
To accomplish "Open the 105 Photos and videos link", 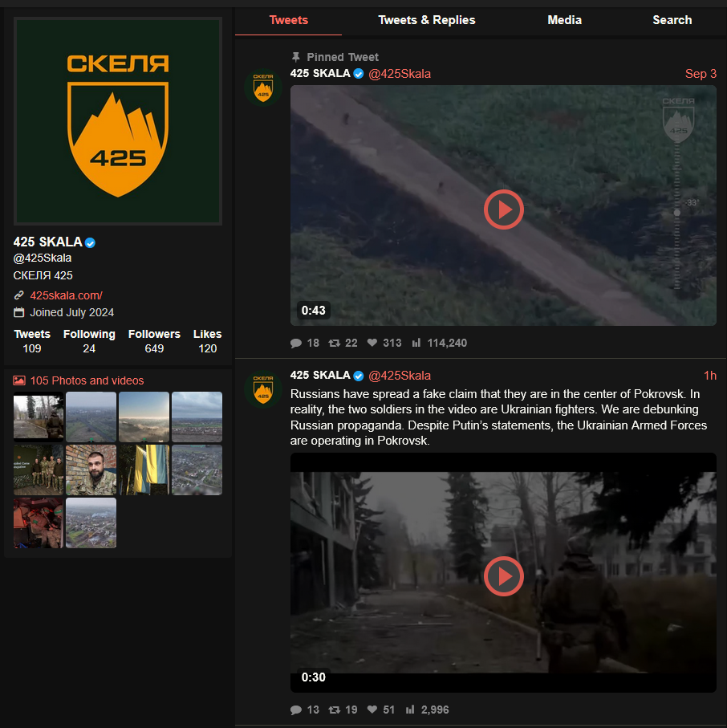I will pos(87,380).
